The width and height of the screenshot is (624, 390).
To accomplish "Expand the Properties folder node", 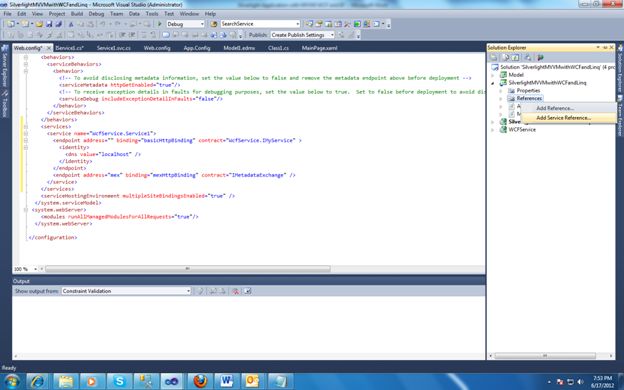I will pyautogui.click(x=501, y=91).
